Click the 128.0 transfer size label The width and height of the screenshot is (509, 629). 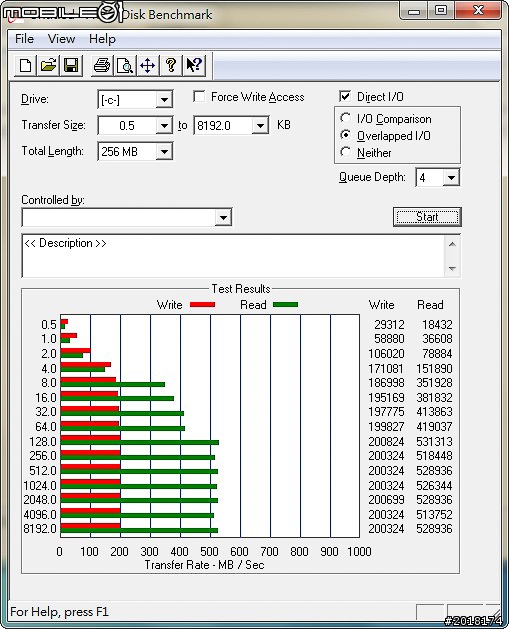(x=43, y=442)
